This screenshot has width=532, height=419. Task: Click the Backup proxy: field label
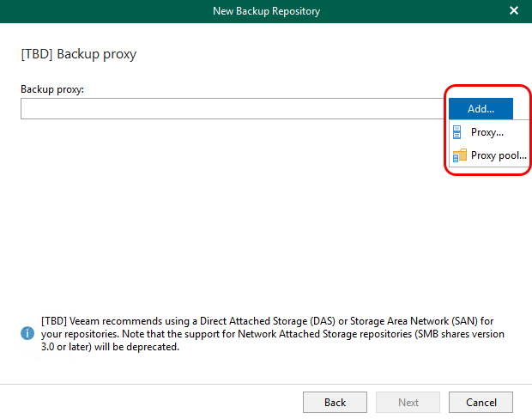pos(52,89)
